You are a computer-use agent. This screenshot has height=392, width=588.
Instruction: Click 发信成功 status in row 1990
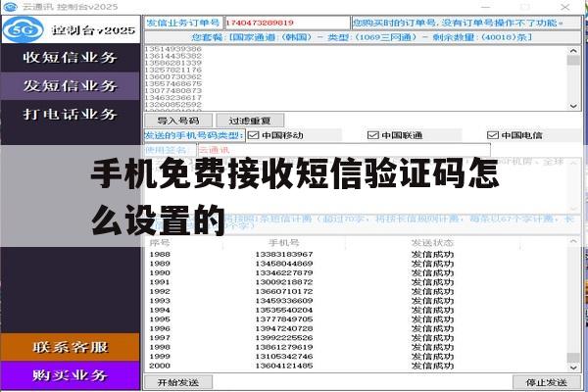click(432, 273)
